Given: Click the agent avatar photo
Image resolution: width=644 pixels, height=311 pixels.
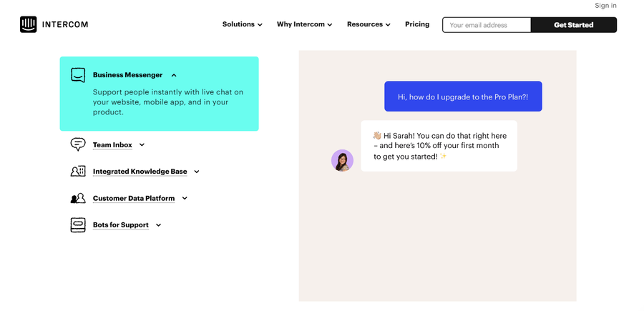Looking at the screenshot, I should [342, 160].
